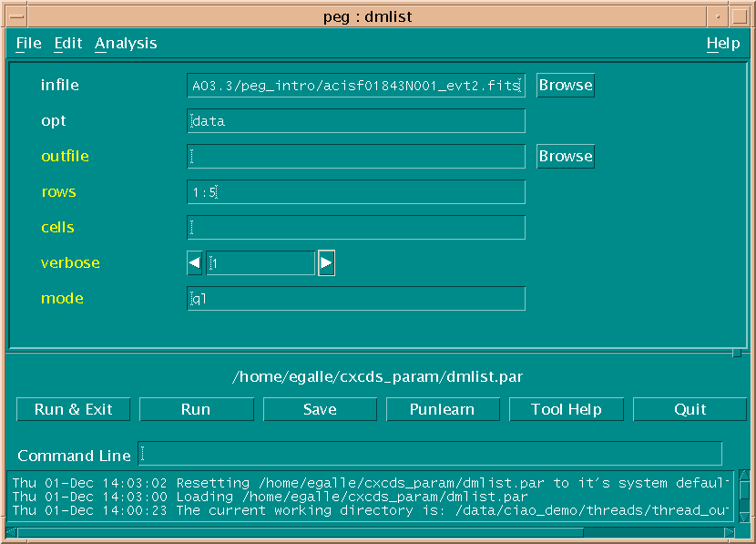Click the log scroll down arrow
Viewport: 756px width, 544px height.
point(744,518)
